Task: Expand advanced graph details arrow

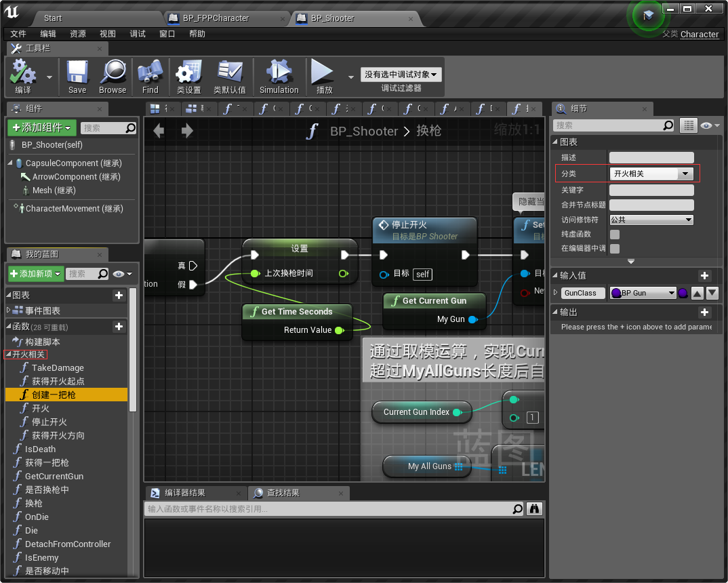Action: click(x=631, y=261)
